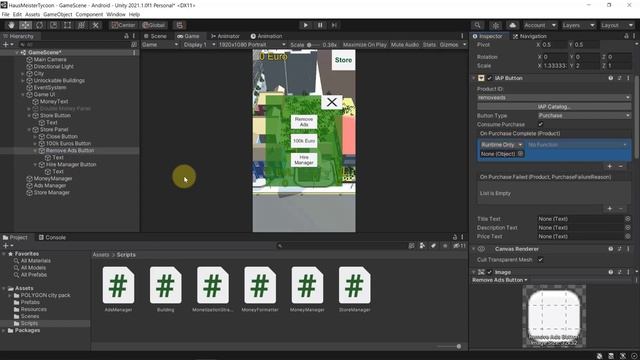This screenshot has height=360, width=640.
Task: Add event to On Purchase Failed list
Action: [x=609, y=209]
